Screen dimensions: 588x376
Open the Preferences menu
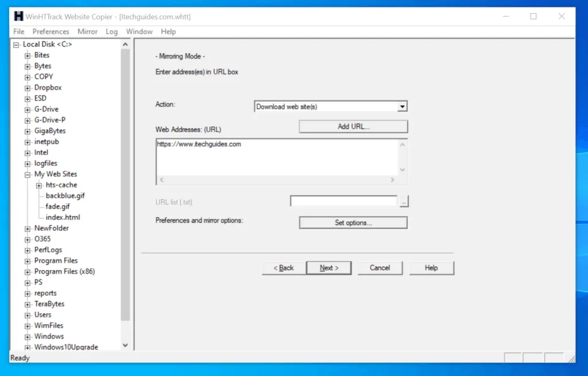[x=51, y=32]
